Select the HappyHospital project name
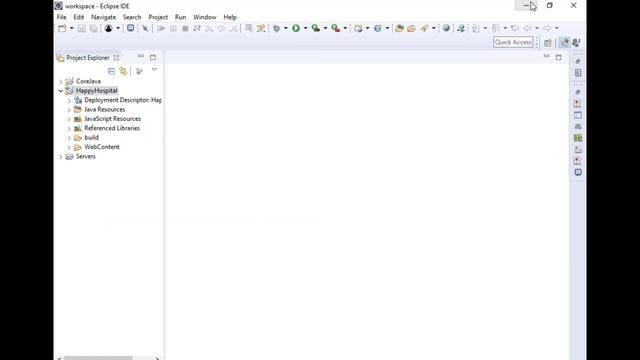640x360 pixels. pyautogui.click(x=97, y=90)
